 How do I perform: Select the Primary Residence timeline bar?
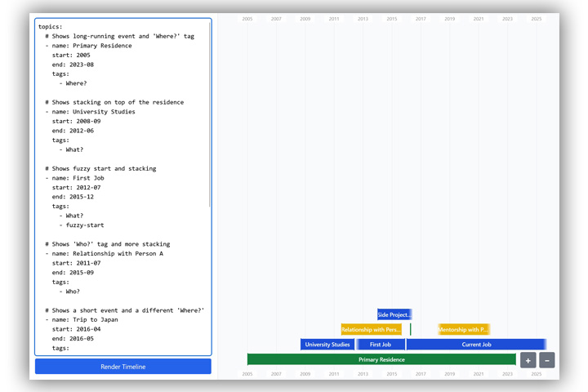click(x=381, y=359)
